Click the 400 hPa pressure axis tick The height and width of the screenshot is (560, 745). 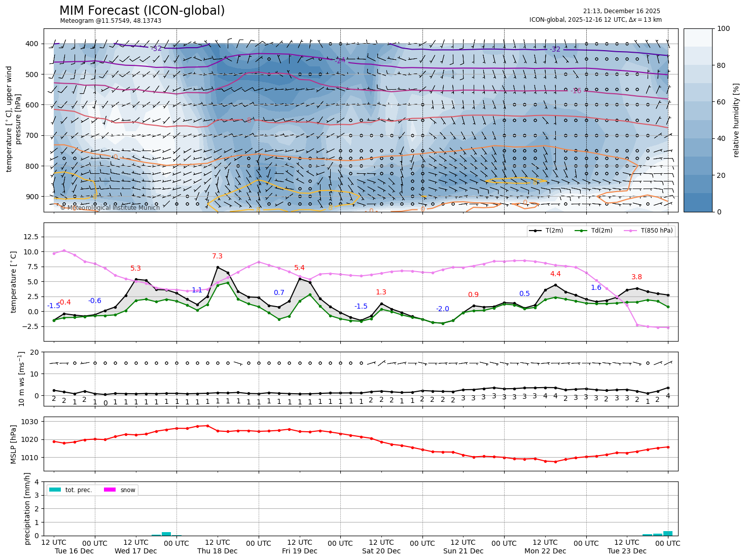click(32, 44)
